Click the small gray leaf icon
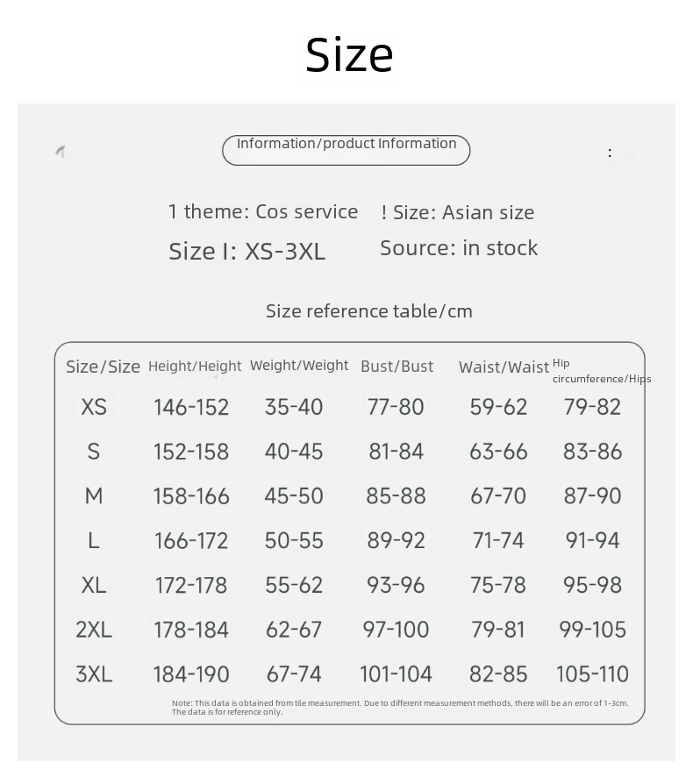The image size is (693, 784). 61,152
